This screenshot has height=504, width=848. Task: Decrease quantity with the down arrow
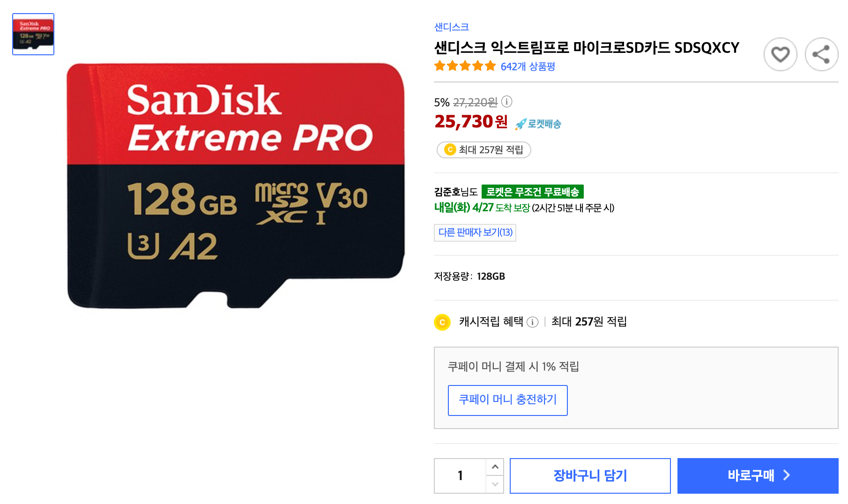495,484
